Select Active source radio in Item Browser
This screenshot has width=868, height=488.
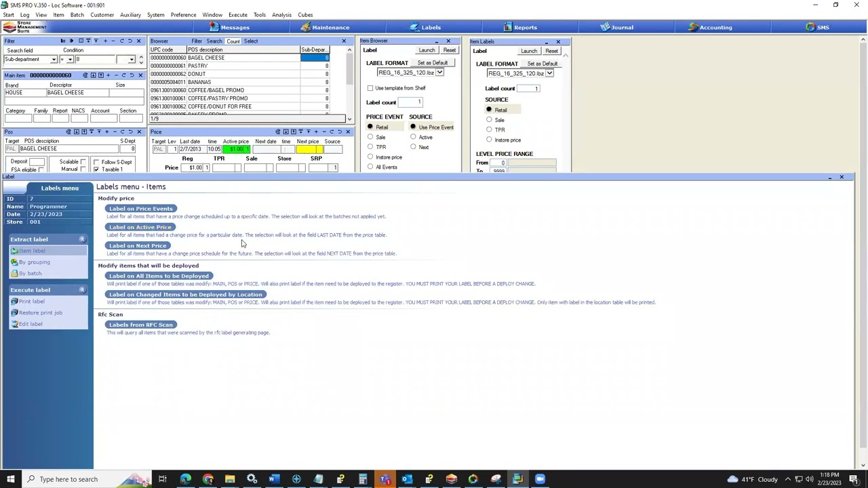pos(413,137)
